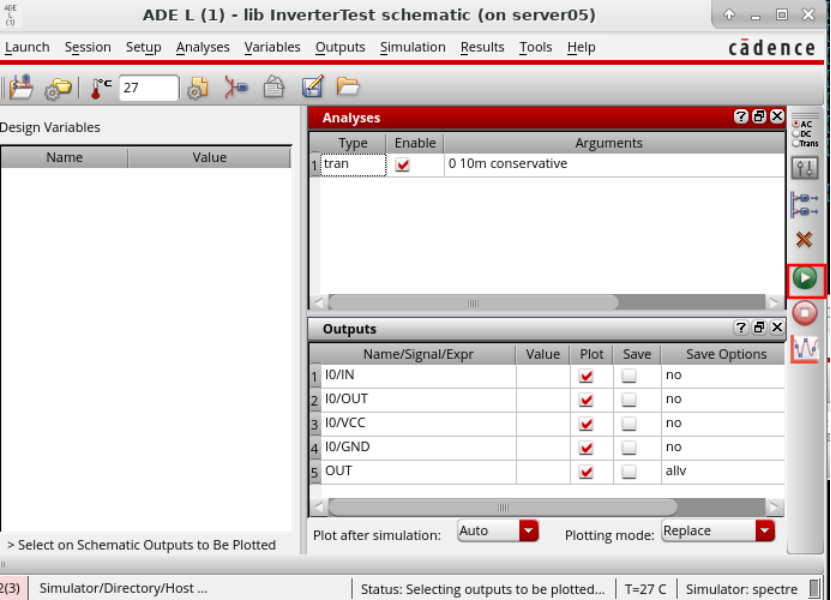Undock the Analyses panel with float button
This screenshot has height=600, width=831.
tap(759, 117)
